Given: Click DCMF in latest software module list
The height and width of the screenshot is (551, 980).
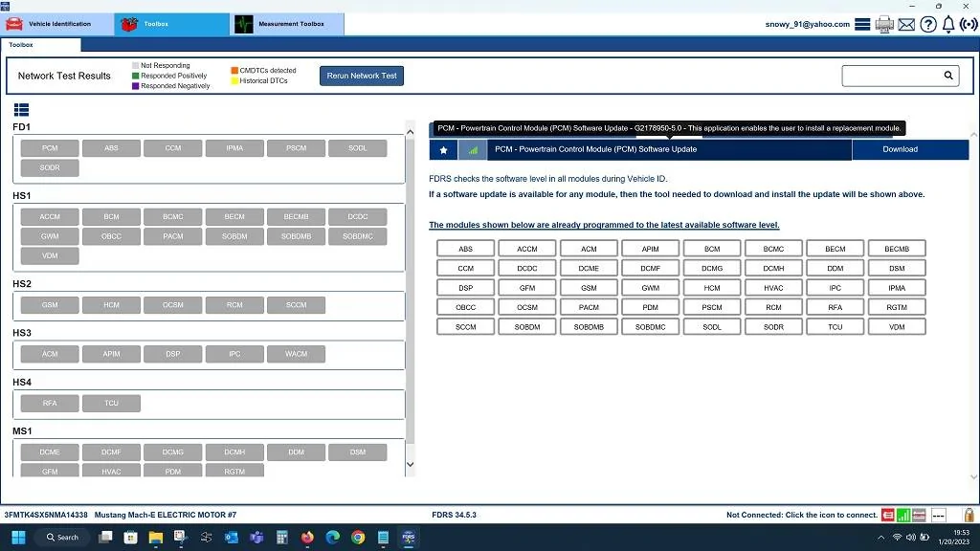Looking at the screenshot, I should pyautogui.click(x=650, y=268).
